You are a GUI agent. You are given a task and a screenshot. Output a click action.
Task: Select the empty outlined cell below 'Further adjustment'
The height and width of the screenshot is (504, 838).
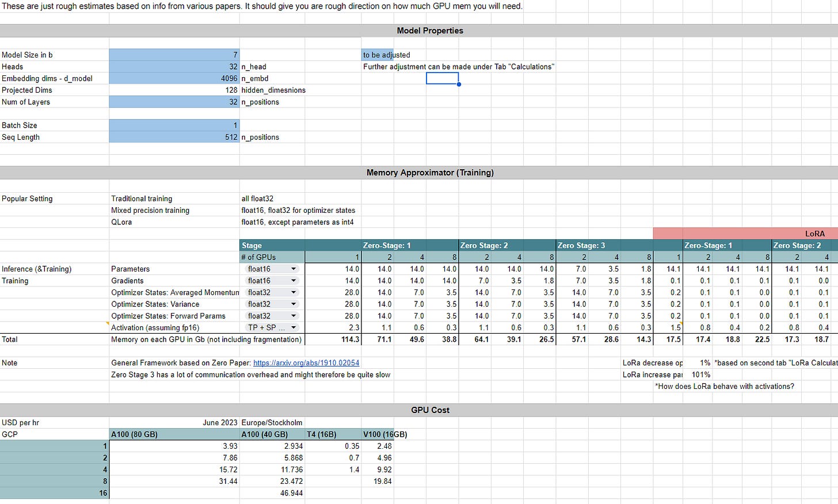click(442, 78)
